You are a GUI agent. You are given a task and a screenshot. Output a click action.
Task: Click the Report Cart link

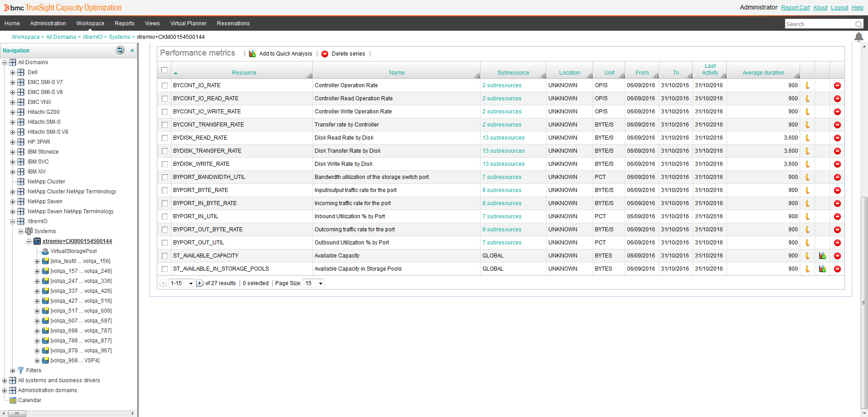tap(795, 8)
